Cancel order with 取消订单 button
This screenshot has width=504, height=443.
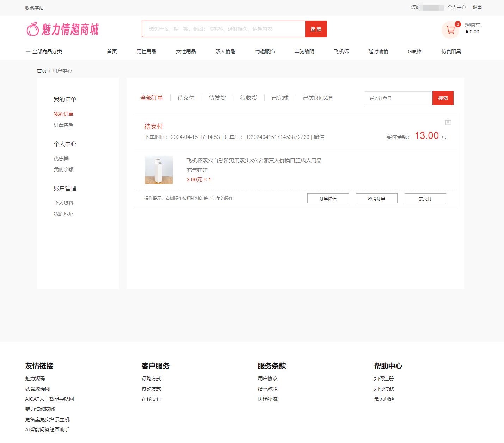pos(376,199)
